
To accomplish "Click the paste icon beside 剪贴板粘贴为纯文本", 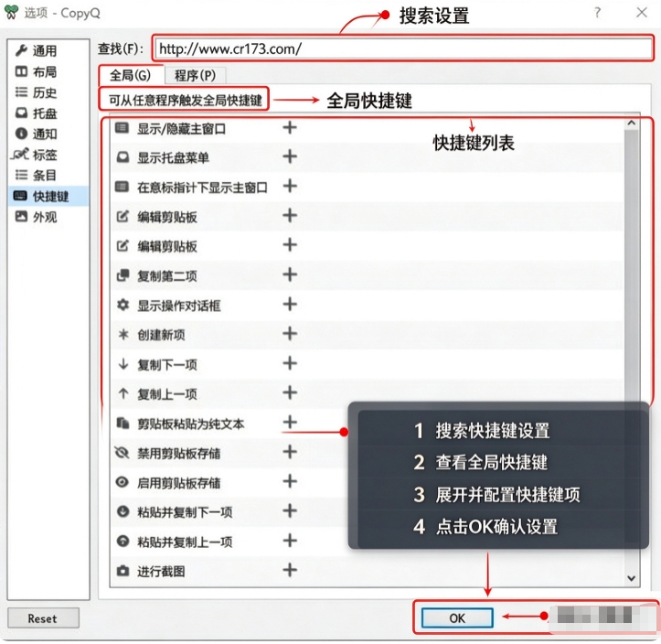I will pos(123,423).
